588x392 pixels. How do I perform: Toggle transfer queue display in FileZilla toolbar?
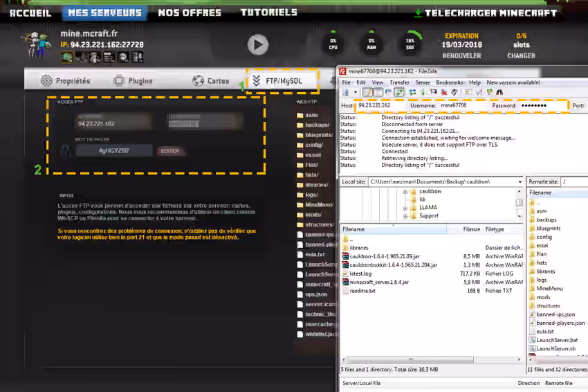click(x=398, y=92)
